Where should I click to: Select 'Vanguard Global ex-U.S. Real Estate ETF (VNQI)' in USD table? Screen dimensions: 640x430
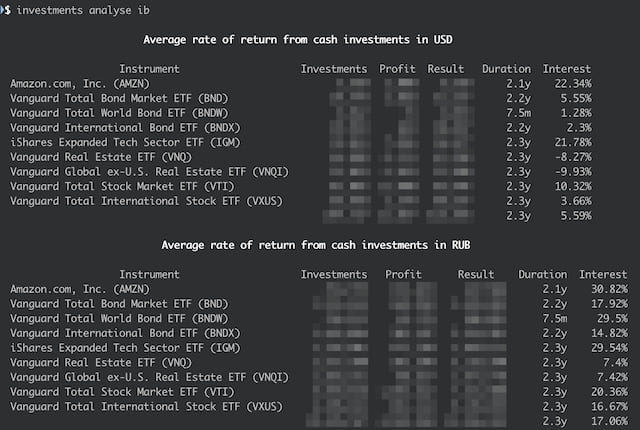[149, 172]
